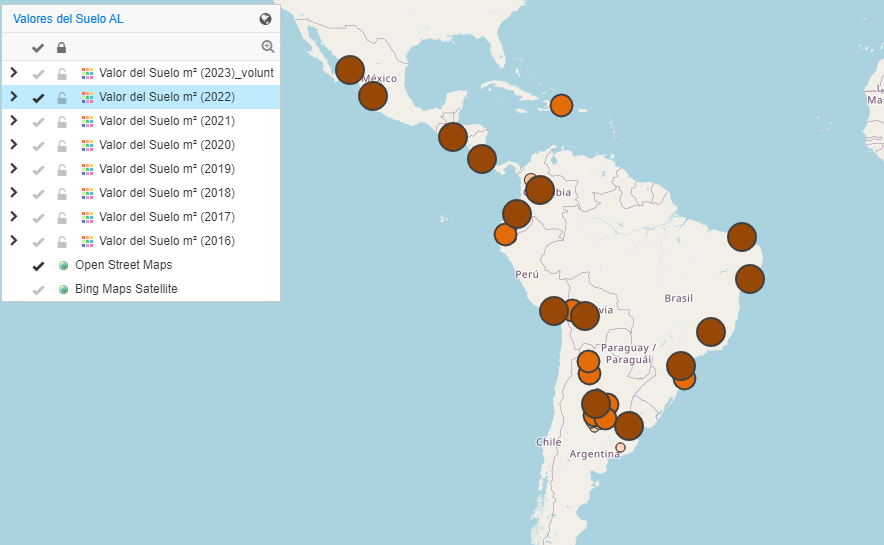
Task: Click the Open Street Maps label
Action: point(123,265)
